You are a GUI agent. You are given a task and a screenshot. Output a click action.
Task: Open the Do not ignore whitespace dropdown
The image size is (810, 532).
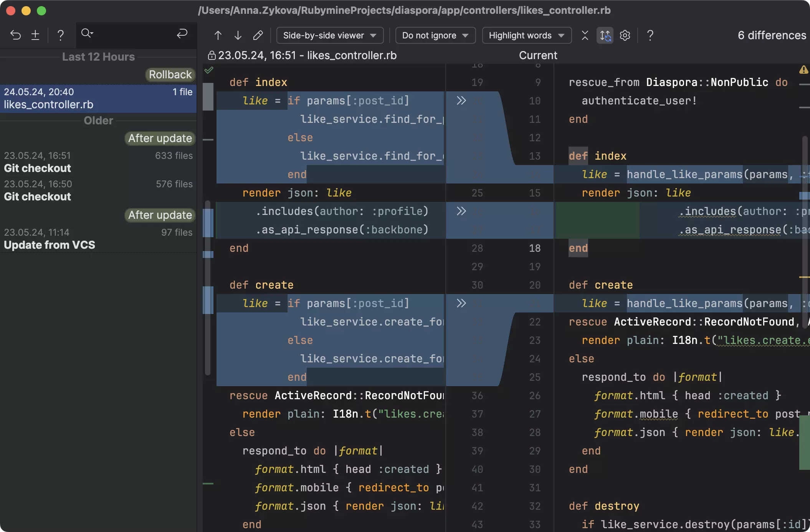(x=435, y=35)
